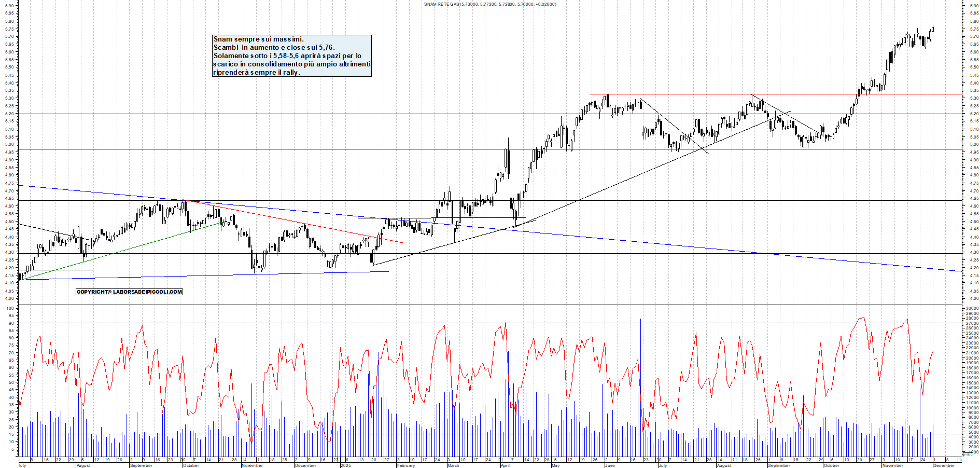The image size is (980, 468).
Task: Click the 90 oscillator level on left axis
Action: (x=10, y=323)
